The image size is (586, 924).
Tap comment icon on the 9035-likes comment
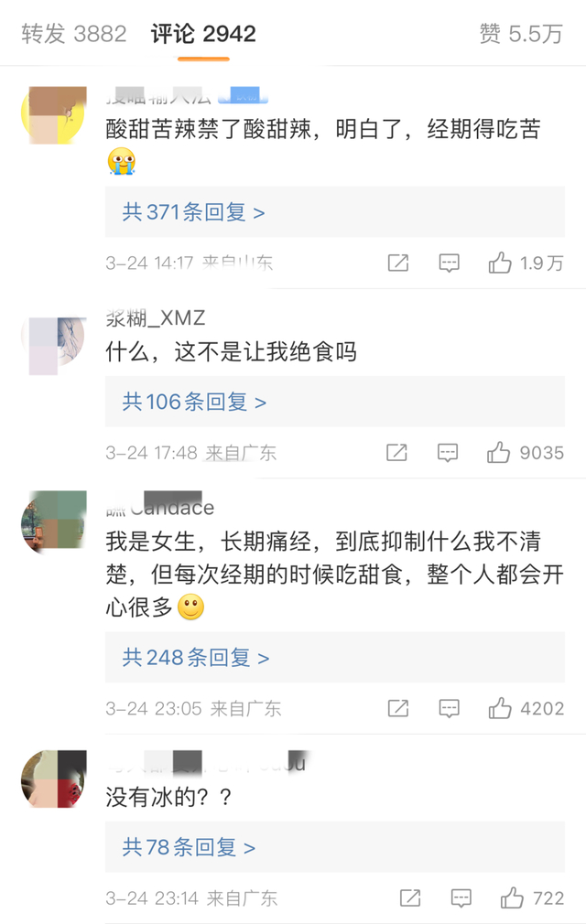click(x=448, y=452)
